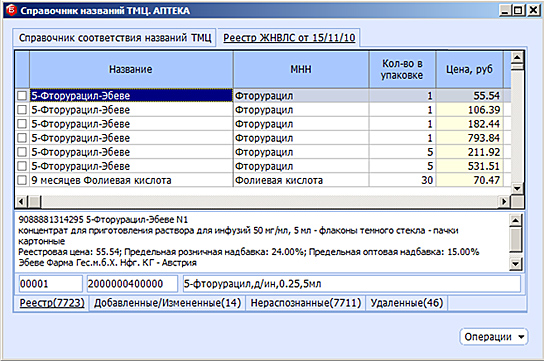
Task: Switch to Справочник соответствия названий ТМЦ tab
Action: [x=115, y=37]
